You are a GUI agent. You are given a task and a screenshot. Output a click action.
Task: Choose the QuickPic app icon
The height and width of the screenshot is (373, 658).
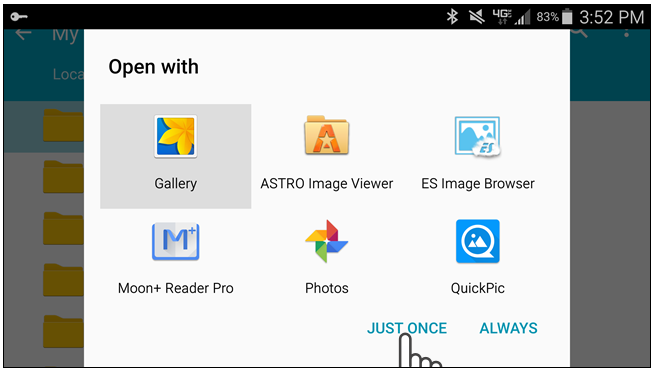(478, 241)
